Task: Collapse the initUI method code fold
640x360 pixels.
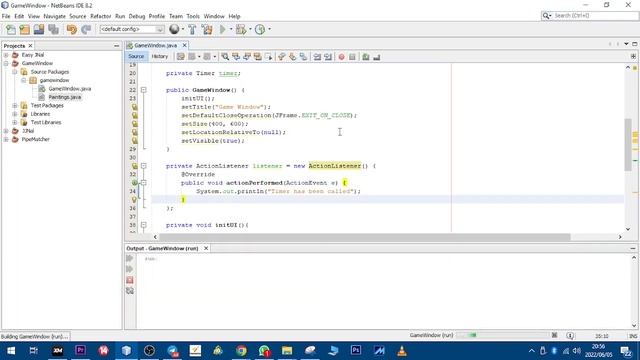Action: 144,225
